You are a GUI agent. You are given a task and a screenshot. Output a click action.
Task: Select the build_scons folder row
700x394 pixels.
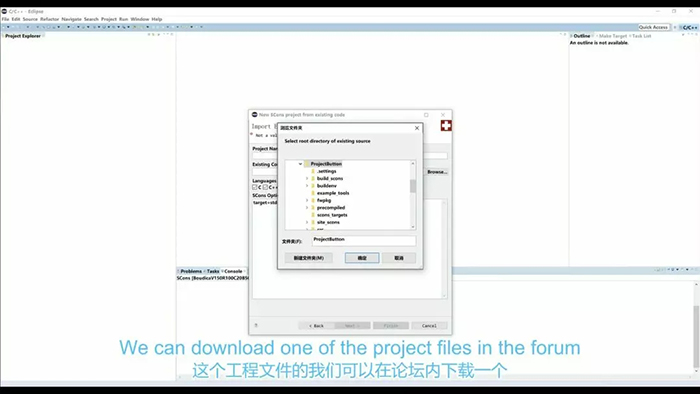coord(330,178)
